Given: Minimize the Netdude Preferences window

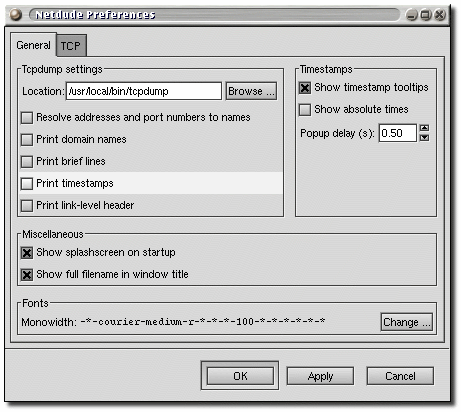Looking at the screenshot, I should (x=411, y=15).
